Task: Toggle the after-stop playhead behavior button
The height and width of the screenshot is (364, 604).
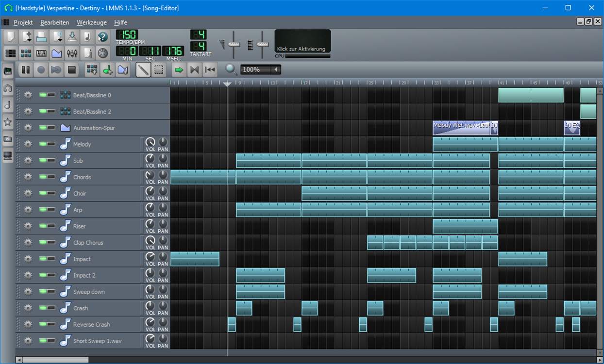Action: coord(210,70)
